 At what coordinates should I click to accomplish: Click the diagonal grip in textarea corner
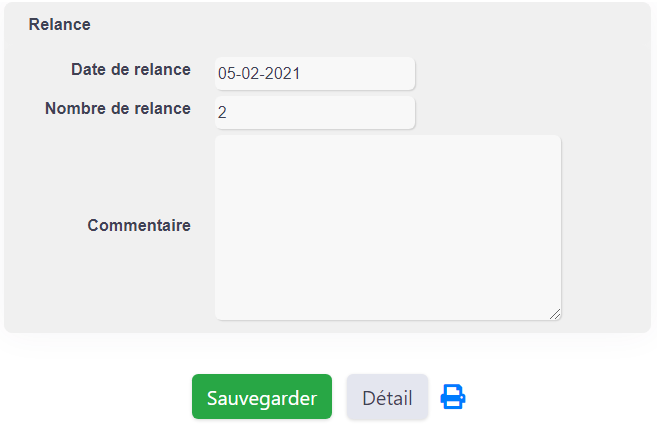(x=555, y=314)
